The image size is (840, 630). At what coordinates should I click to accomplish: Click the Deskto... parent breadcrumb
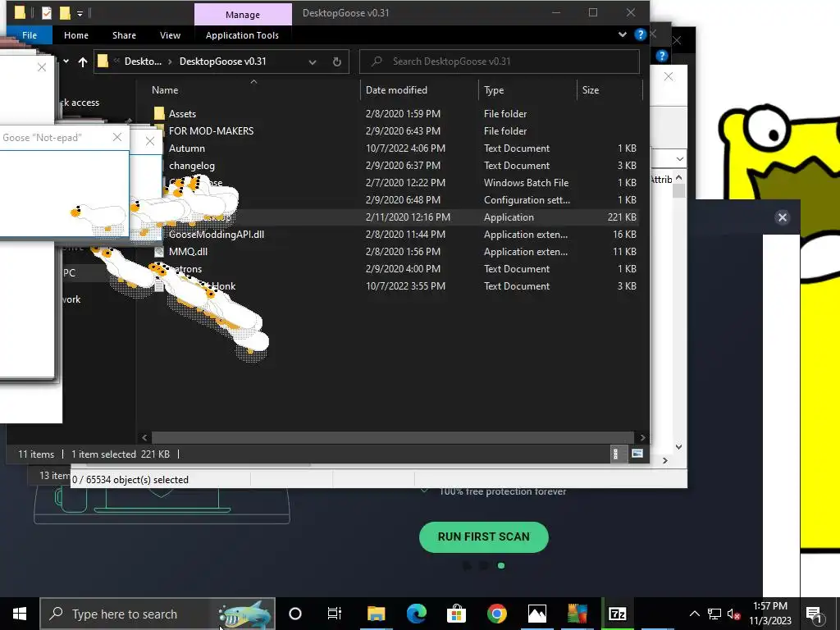pyautogui.click(x=143, y=61)
